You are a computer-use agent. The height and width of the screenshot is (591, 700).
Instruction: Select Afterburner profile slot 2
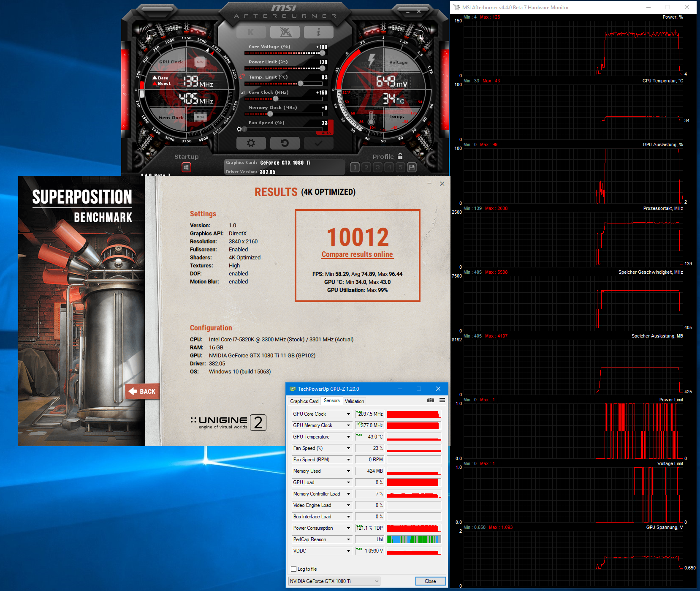(366, 167)
